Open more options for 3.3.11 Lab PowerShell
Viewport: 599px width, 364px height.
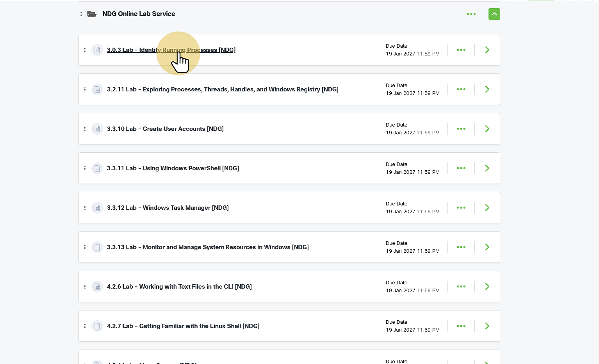tap(461, 168)
